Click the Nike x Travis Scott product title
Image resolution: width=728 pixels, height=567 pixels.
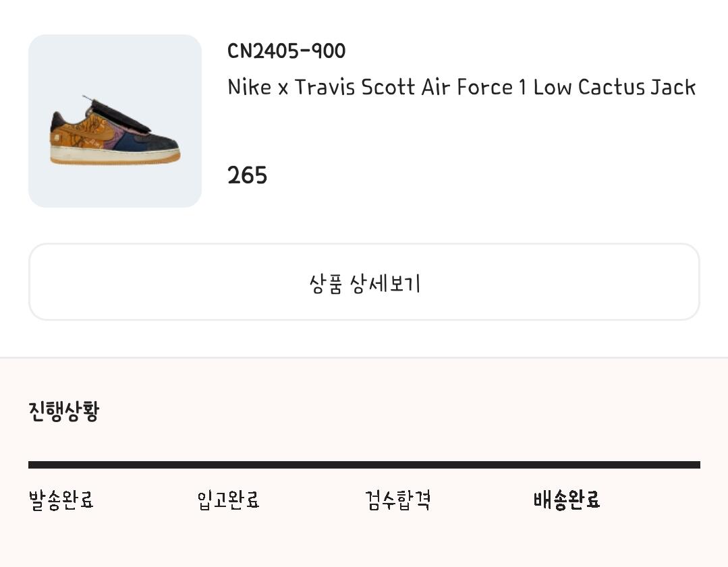tap(461, 87)
